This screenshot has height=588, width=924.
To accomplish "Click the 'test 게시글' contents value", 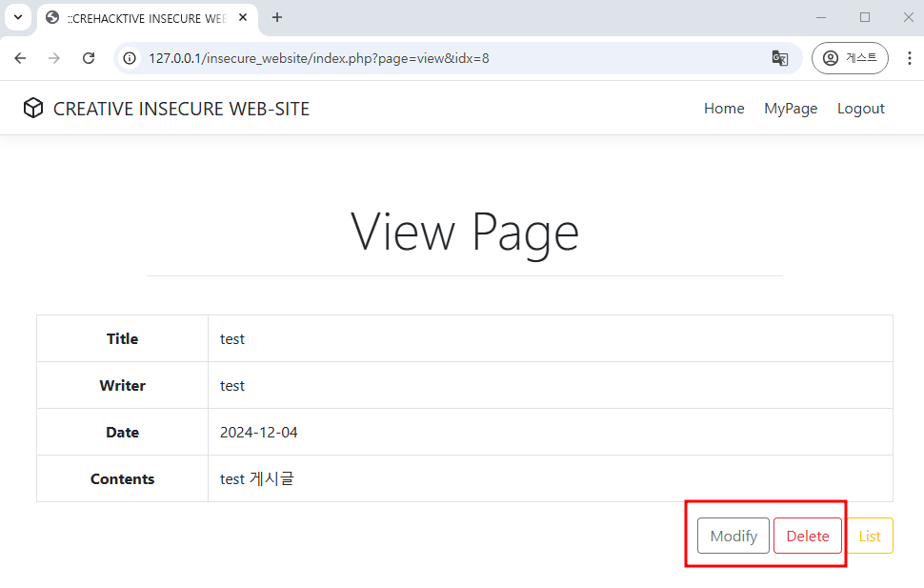I will tap(257, 478).
